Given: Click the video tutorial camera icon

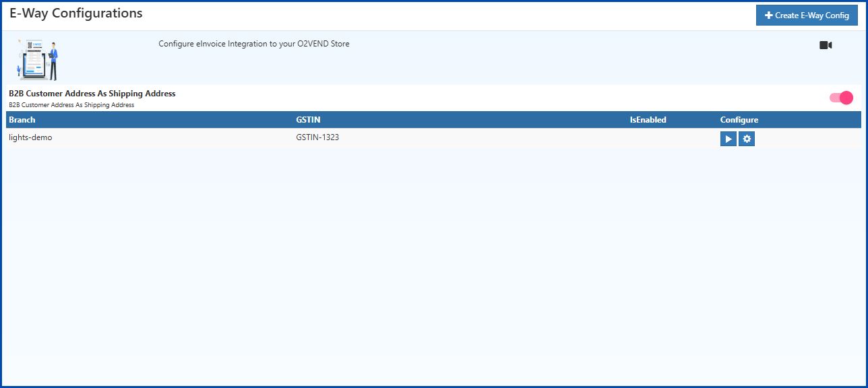Looking at the screenshot, I should [825, 44].
